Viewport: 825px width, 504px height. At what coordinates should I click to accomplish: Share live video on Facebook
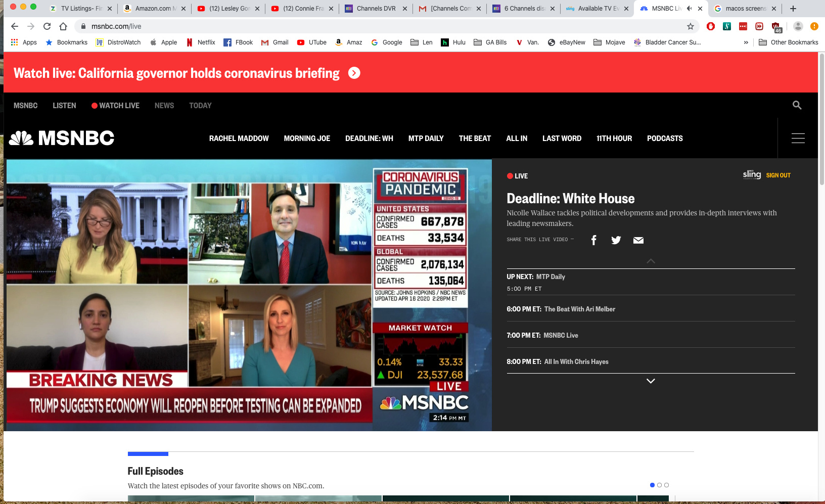pos(593,240)
